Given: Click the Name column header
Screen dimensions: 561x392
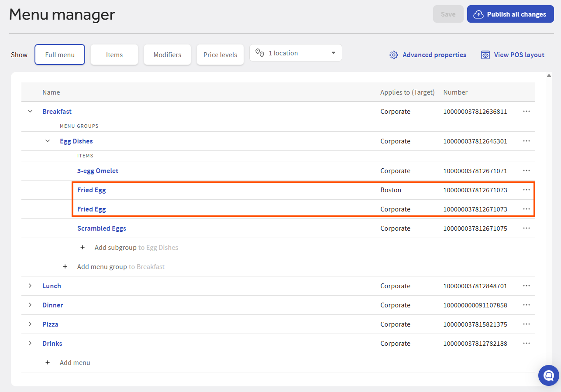Looking at the screenshot, I should pos(51,92).
